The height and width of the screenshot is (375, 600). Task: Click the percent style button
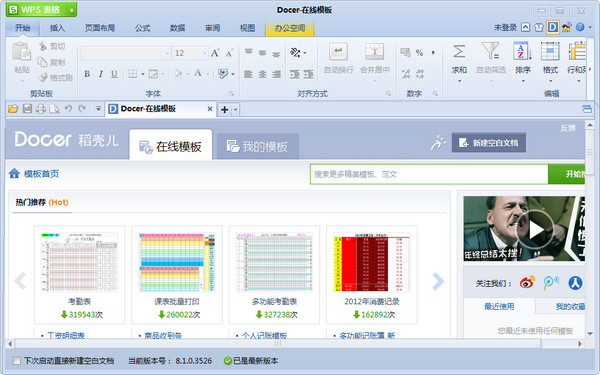419,53
